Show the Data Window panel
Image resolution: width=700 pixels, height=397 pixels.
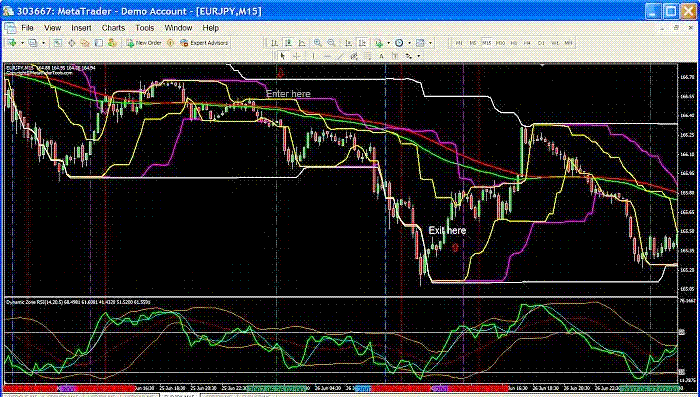click(71, 43)
